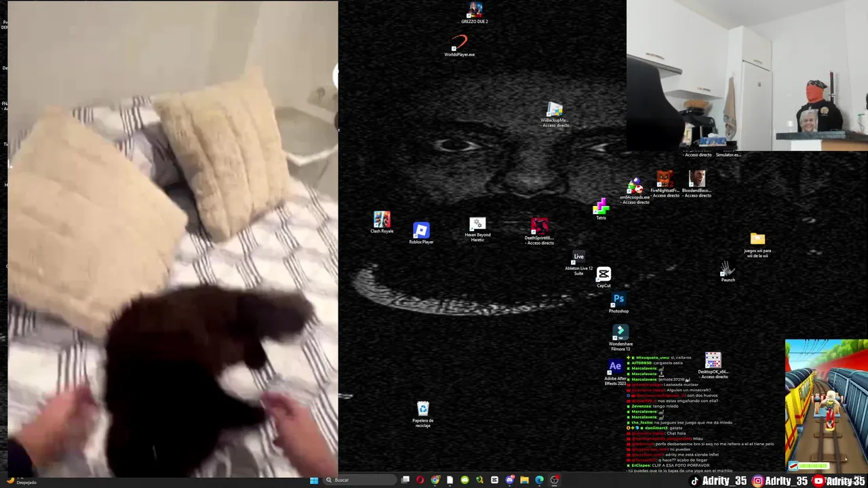Open the Roblox Player desktop icon
The height and width of the screenshot is (488, 868).
(421, 233)
